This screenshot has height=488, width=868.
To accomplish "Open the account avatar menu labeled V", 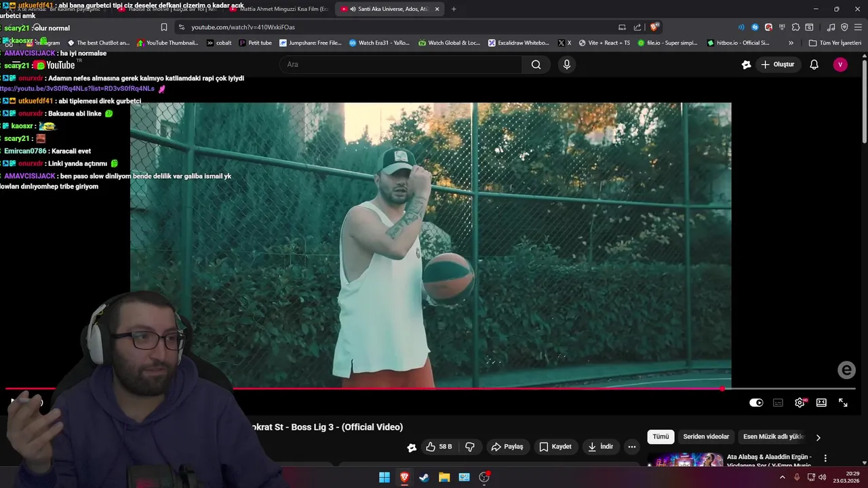I will coord(840,64).
